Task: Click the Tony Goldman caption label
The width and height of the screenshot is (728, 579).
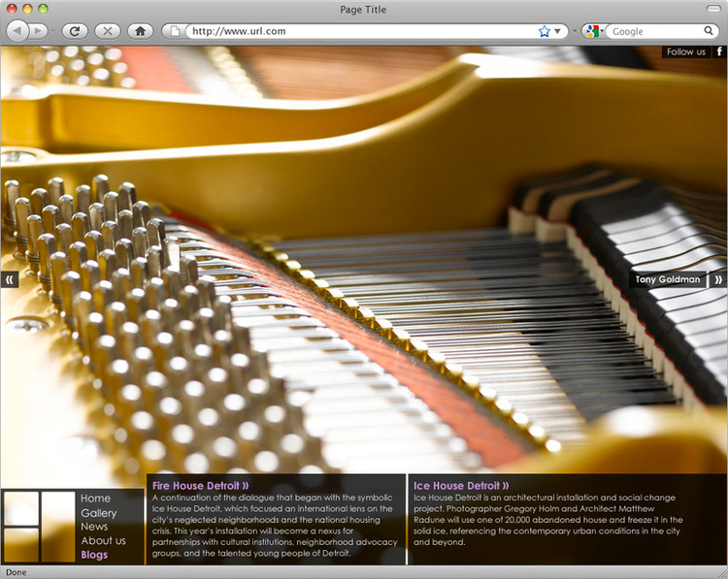Action: (667, 279)
